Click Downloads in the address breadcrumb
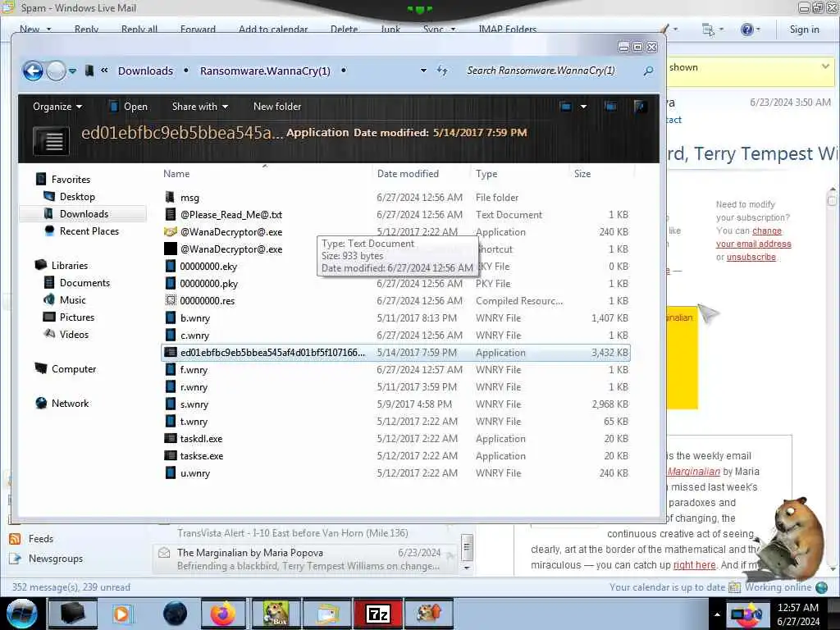The width and height of the screenshot is (840, 630). [145, 71]
